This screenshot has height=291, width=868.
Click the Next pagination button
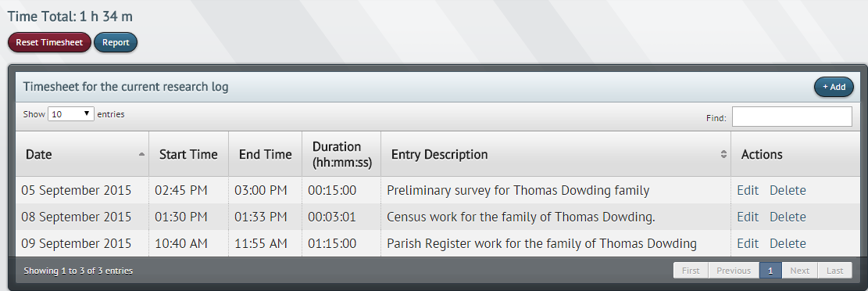pos(799,271)
